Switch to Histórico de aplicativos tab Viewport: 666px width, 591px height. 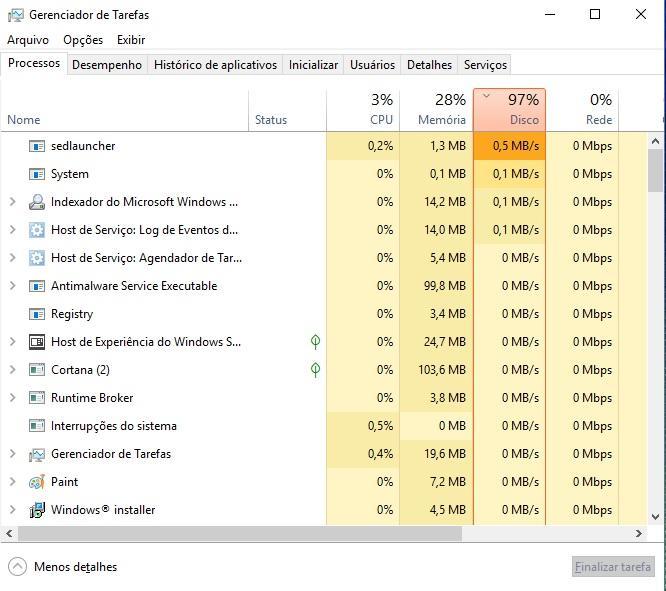point(215,65)
